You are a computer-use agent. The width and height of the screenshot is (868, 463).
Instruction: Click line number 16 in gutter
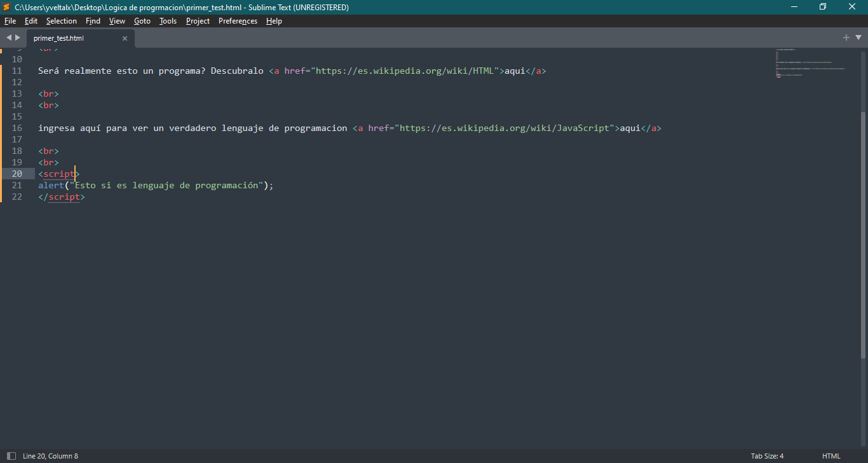(x=17, y=128)
